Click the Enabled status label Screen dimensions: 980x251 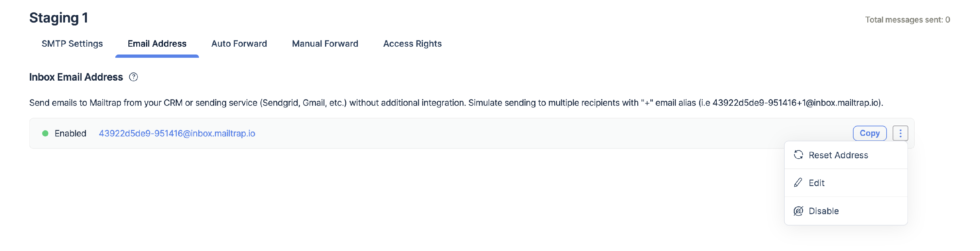[70, 133]
